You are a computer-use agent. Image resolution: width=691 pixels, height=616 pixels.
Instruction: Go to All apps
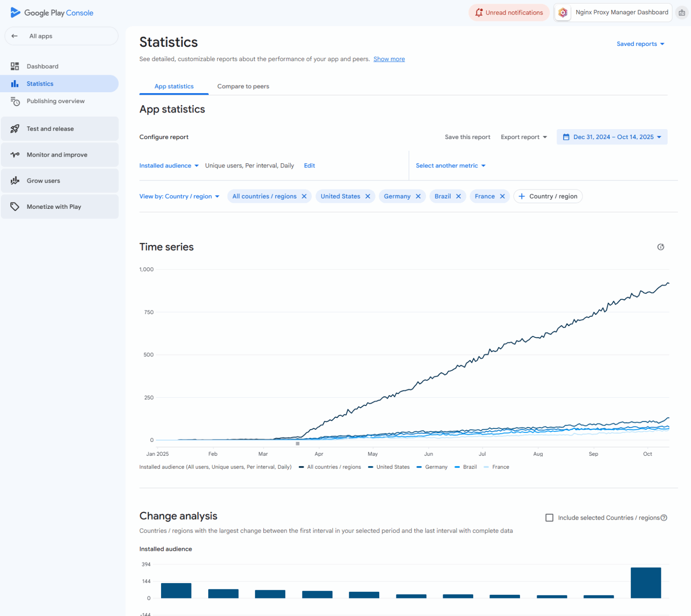tap(61, 36)
